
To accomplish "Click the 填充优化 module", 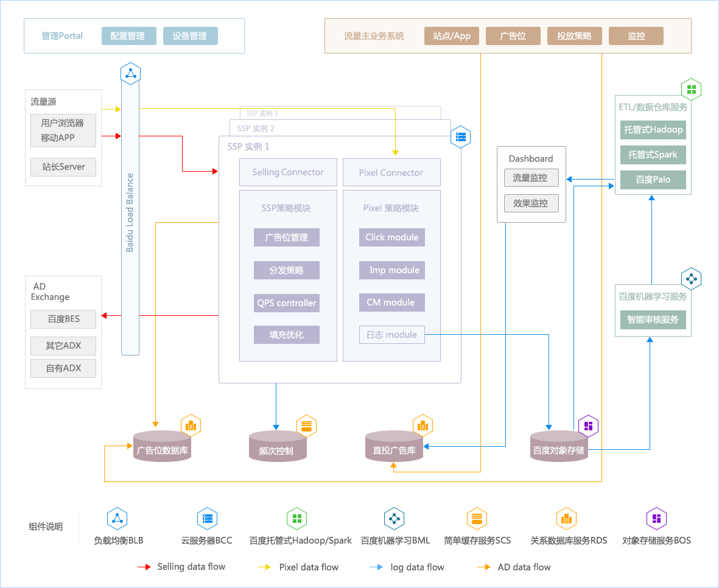I will click(x=287, y=335).
